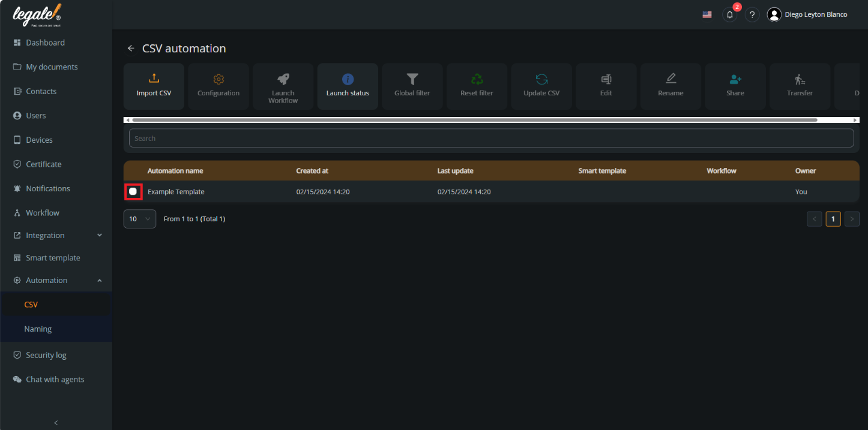Open the notifications bell icon
The height and width of the screenshot is (430, 868).
click(x=729, y=15)
